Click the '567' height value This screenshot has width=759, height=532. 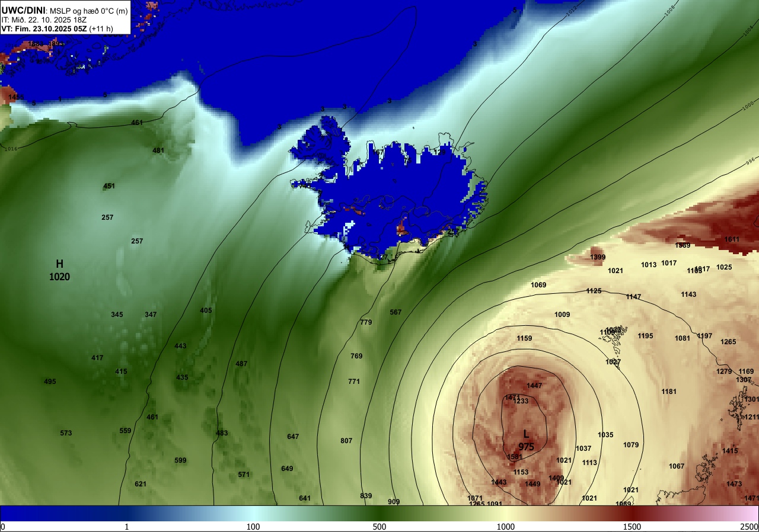[396, 312]
